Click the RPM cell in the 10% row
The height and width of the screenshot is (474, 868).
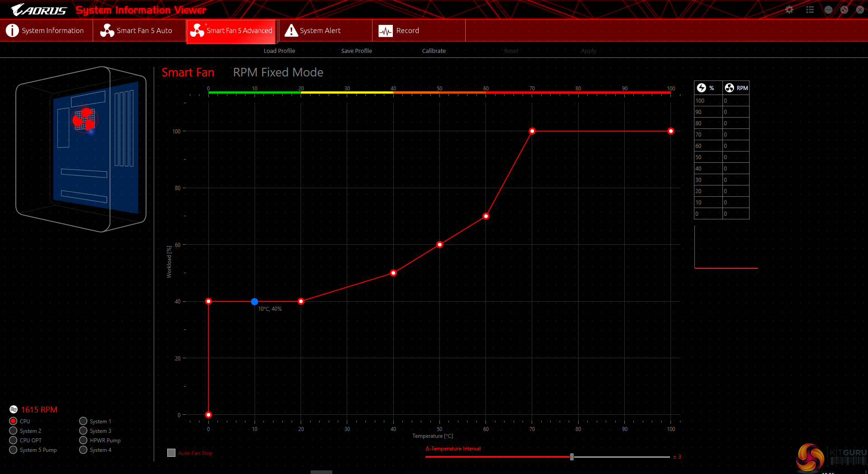(736, 202)
